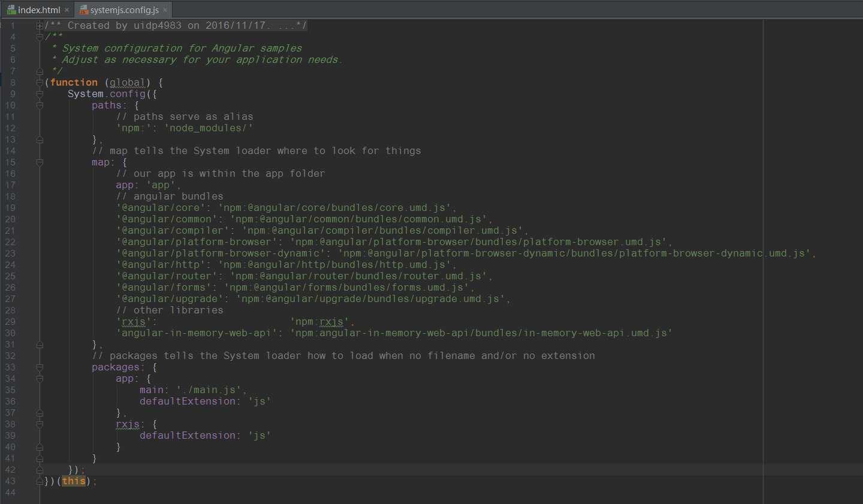Close the systemjs.config.js tab

click(165, 10)
